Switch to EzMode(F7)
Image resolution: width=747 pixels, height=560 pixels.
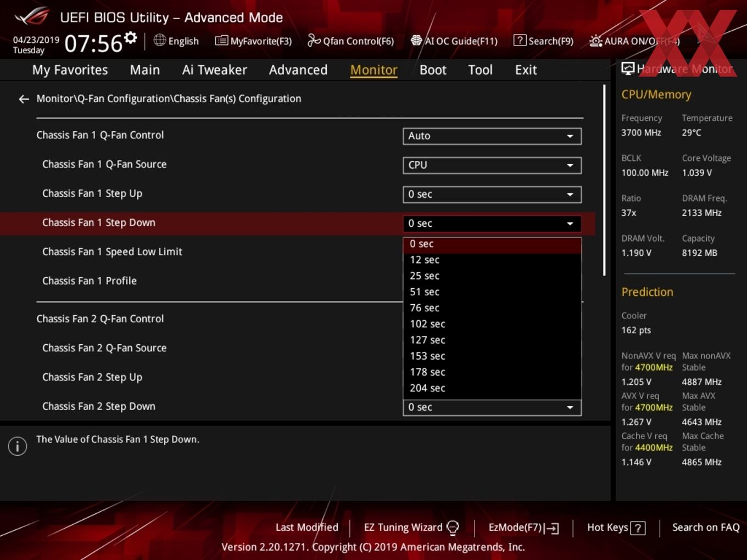coord(524,528)
